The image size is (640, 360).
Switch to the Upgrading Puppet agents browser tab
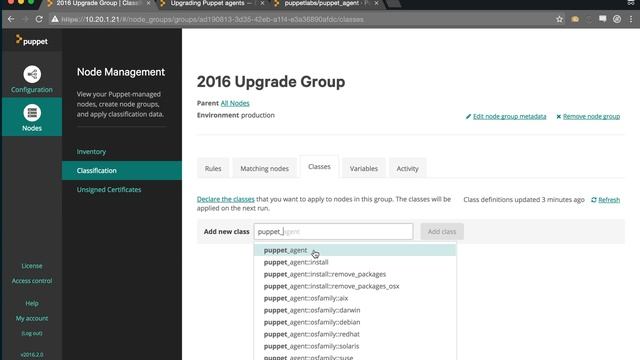211,3
